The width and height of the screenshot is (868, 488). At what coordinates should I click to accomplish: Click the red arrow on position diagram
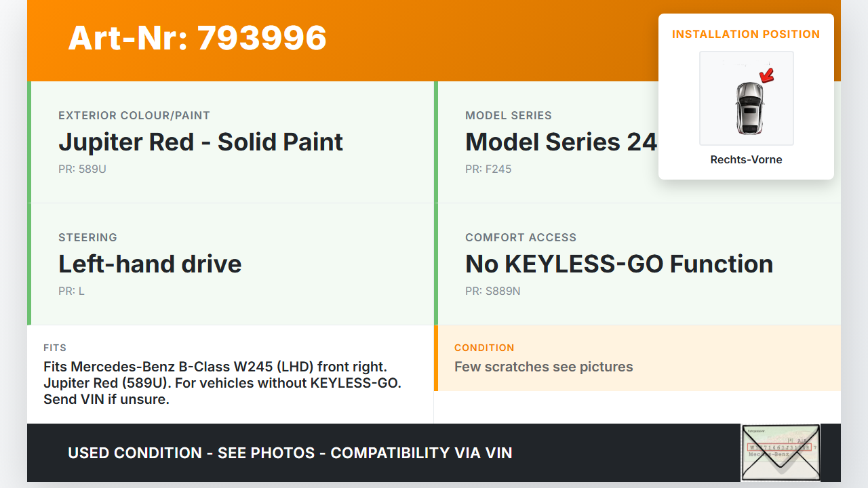pos(767,75)
